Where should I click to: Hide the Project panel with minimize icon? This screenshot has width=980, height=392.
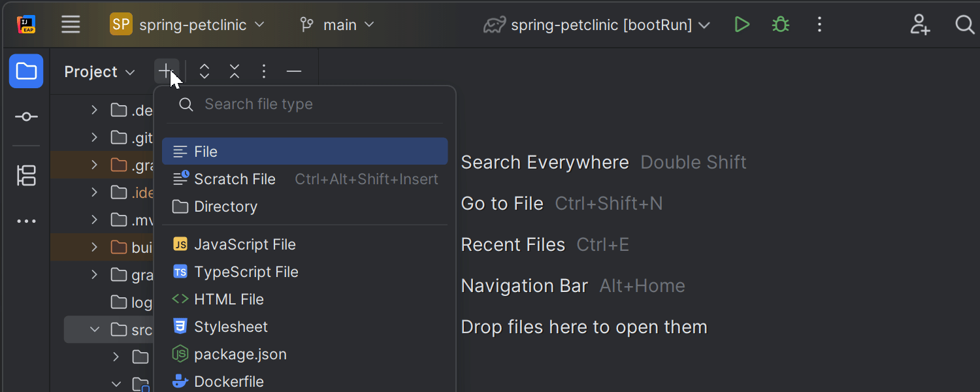[x=294, y=71]
